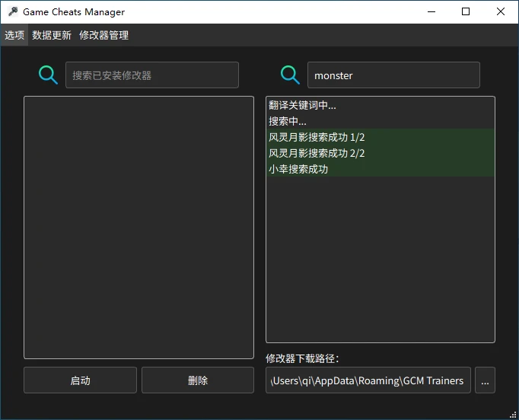Click inside the empty installed trainers list

click(139, 227)
